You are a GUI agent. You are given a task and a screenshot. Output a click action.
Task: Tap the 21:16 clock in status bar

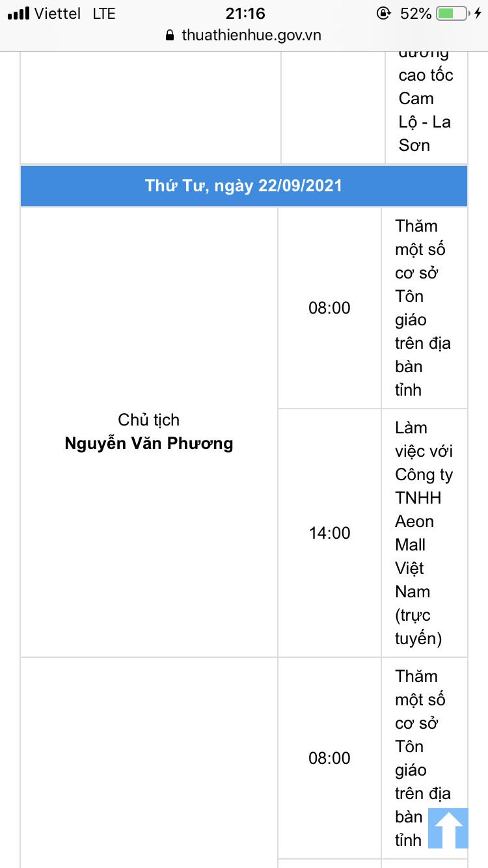pyautogui.click(x=245, y=13)
